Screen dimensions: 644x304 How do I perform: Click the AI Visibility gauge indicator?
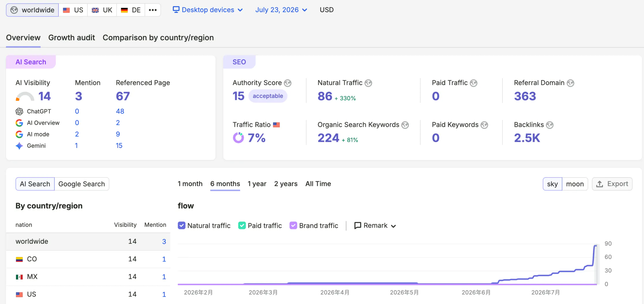[x=25, y=97]
